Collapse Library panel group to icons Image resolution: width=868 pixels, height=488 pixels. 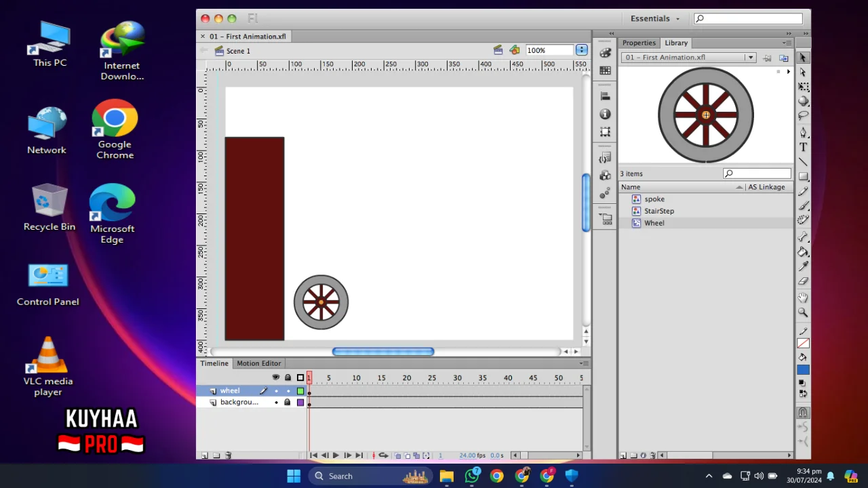pos(788,33)
